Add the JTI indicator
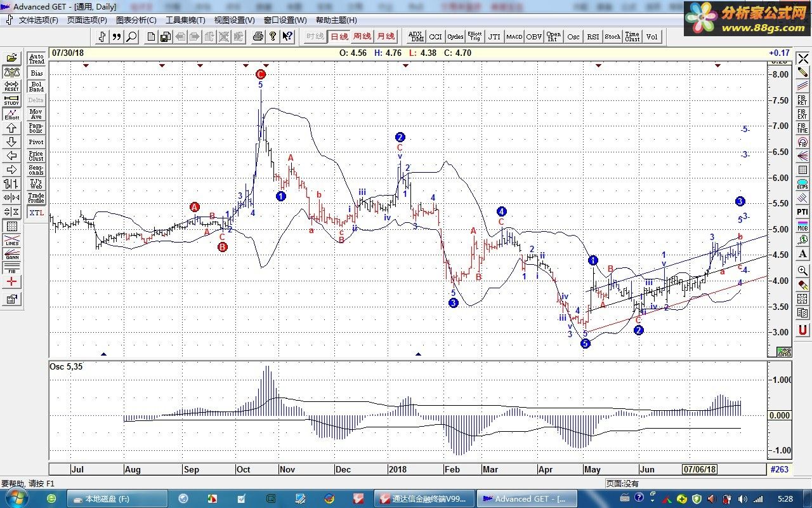 pos(494,37)
